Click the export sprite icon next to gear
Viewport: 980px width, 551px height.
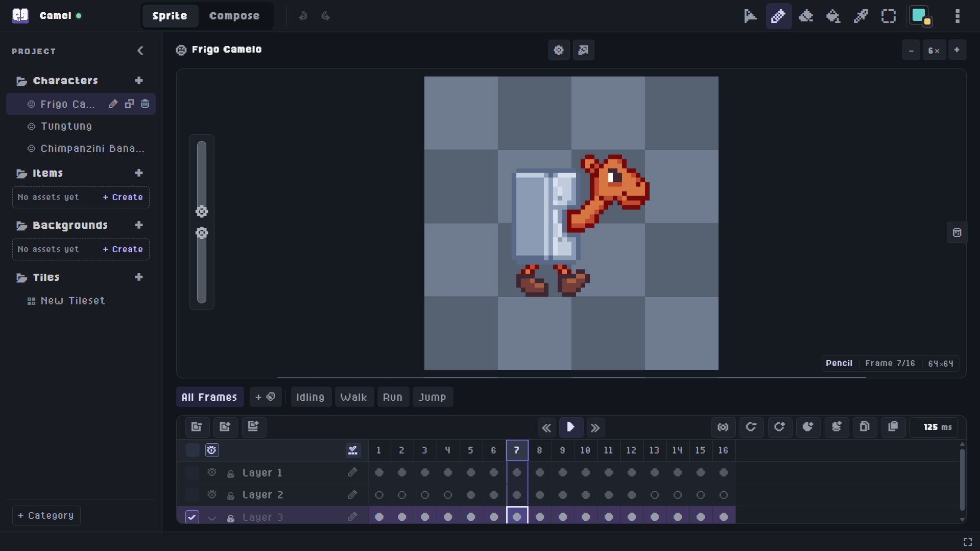(x=583, y=50)
